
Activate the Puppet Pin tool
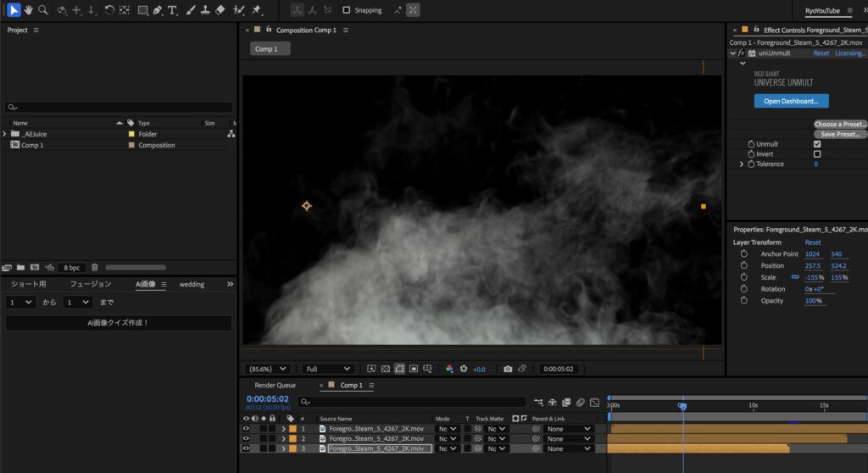(x=257, y=10)
